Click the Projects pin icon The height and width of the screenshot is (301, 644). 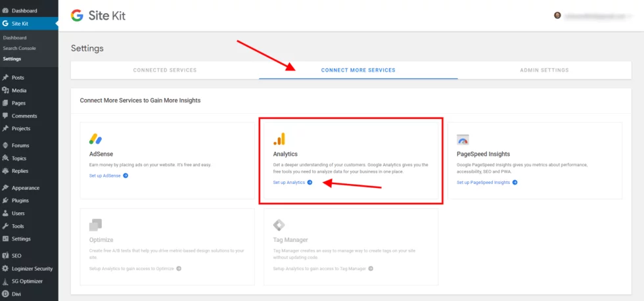(x=5, y=129)
